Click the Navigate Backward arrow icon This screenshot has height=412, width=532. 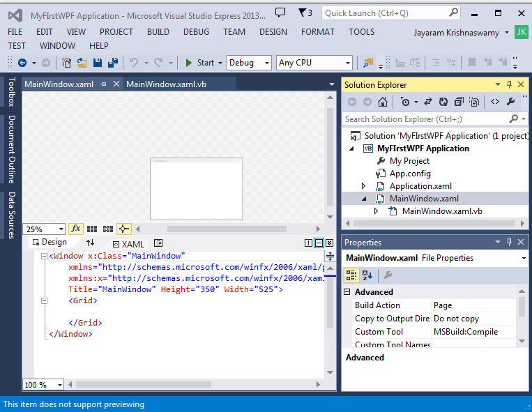(x=22, y=63)
